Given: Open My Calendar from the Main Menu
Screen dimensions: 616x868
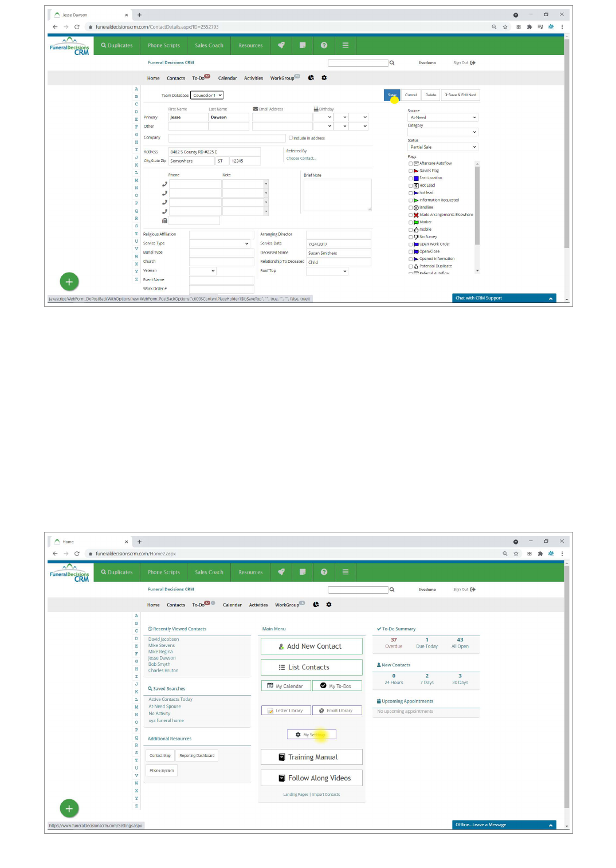Looking at the screenshot, I should 285,686.
